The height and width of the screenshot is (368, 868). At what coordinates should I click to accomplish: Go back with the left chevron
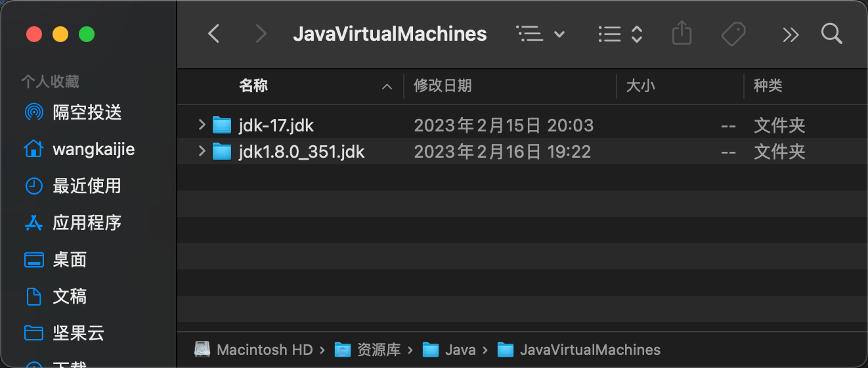pyautogui.click(x=213, y=34)
